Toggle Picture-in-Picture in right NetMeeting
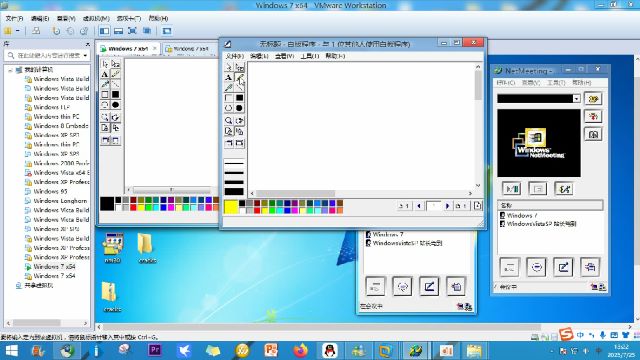 [538, 189]
